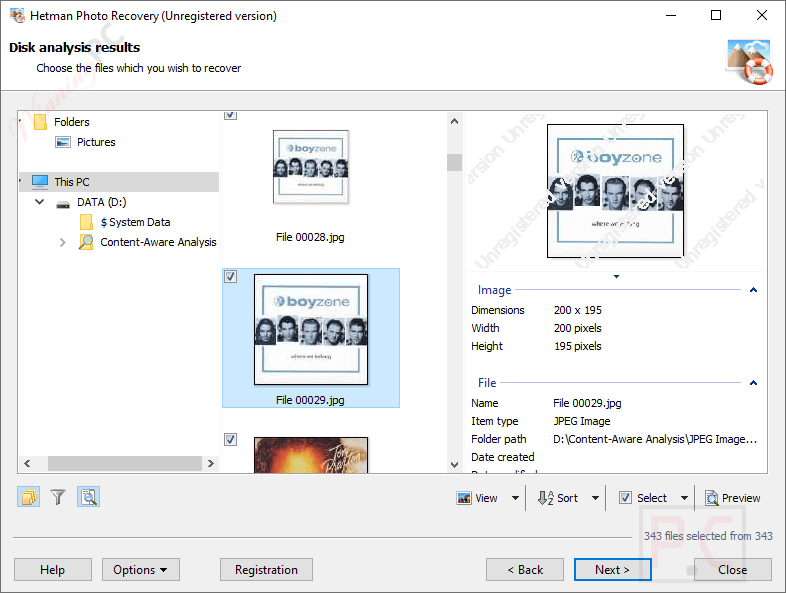Select This PC in the tree
The image size is (786, 593).
tap(72, 182)
